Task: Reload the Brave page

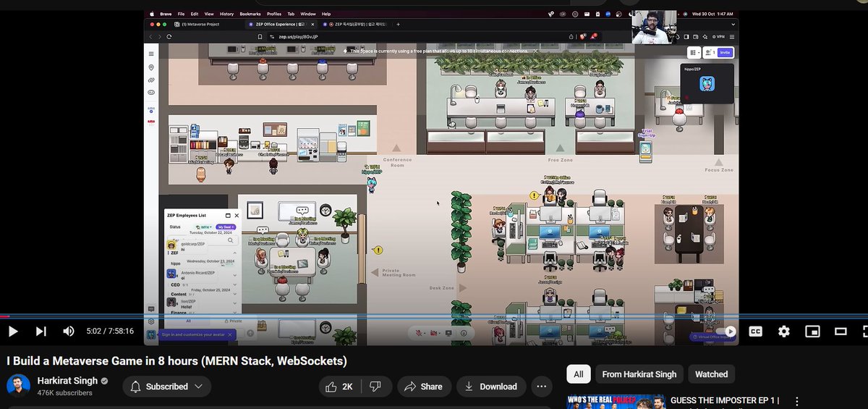Action: click(x=169, y=36)
